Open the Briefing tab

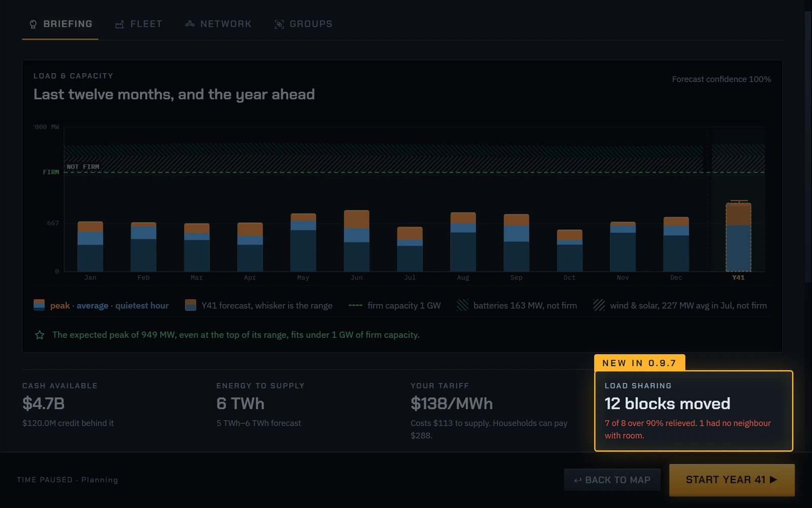point(60,24)
